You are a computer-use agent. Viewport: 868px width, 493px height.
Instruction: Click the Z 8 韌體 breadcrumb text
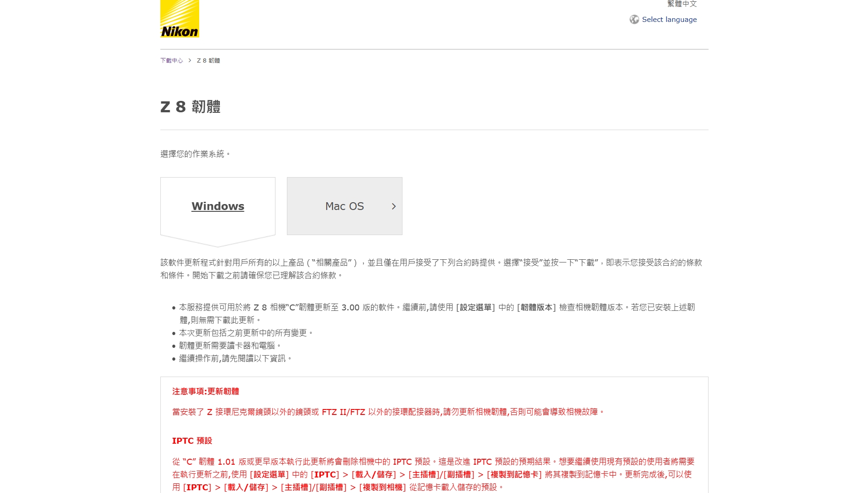tap(208, 61)
